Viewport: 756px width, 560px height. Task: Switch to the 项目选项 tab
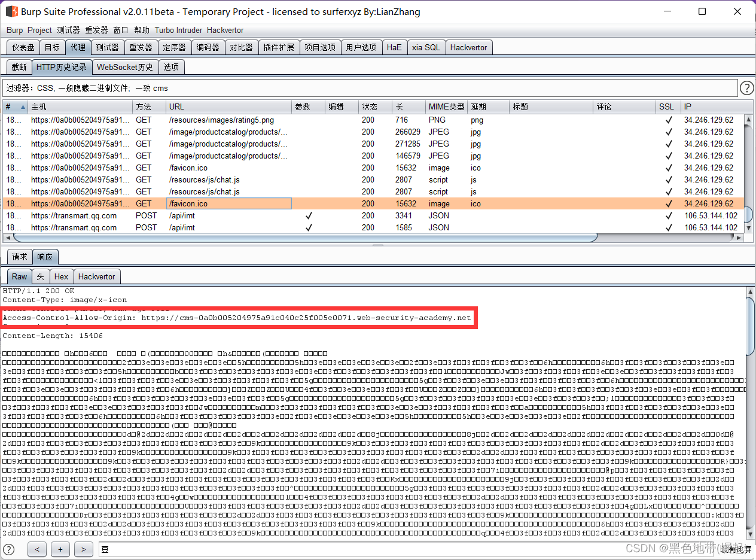320,47
